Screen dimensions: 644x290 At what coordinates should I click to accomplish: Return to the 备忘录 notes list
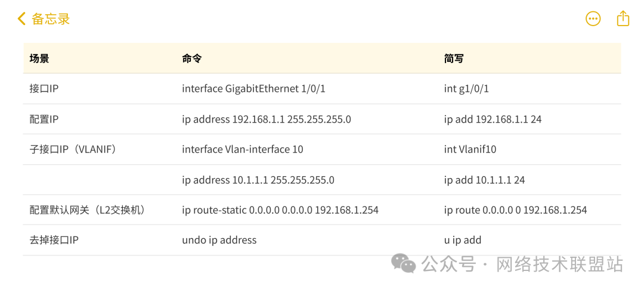click(x=51, y=19)
